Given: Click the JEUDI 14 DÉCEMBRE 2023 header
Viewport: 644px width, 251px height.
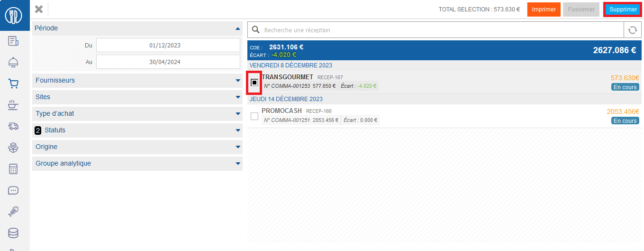Looking at the screenshot, I should point(286,99).
